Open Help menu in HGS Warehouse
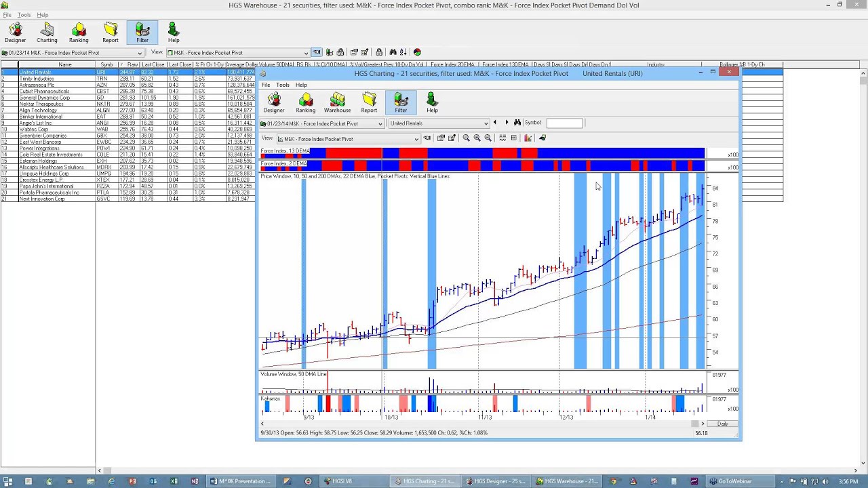Viewport: 868px width, 488px height. [x=42, y=15]
